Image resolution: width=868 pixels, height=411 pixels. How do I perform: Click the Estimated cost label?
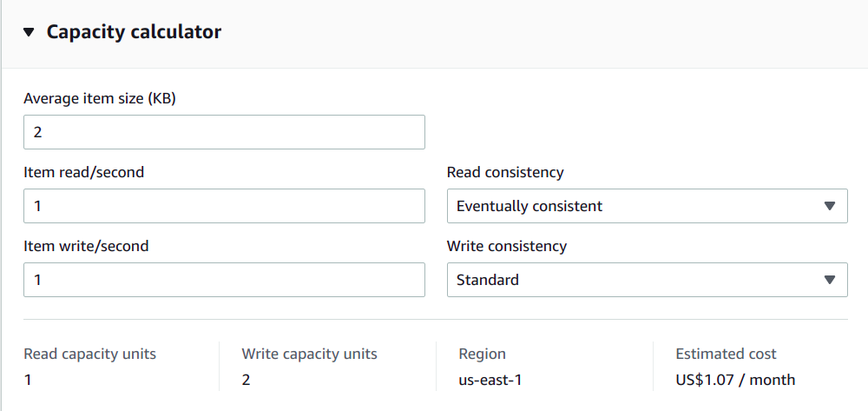pyautogui.click(x=726, y=354)
